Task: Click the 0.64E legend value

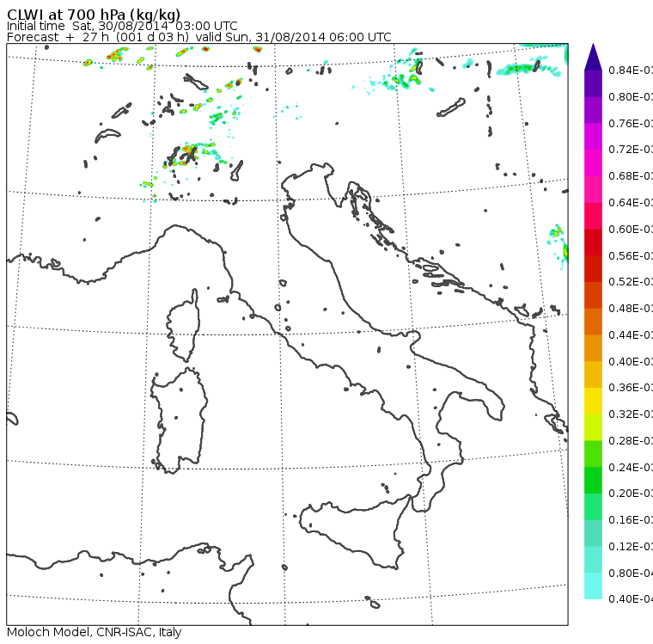Action: click(631, 203)
